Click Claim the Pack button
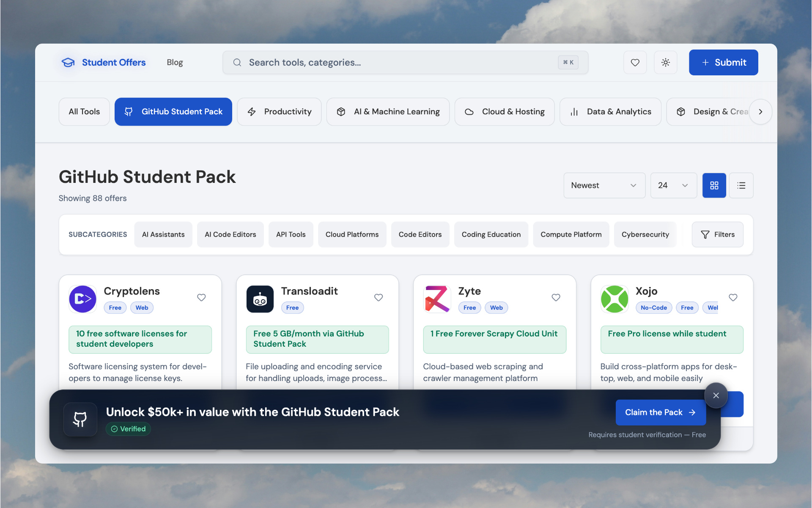This screenshot has width=812, height=508. point(661,412)
